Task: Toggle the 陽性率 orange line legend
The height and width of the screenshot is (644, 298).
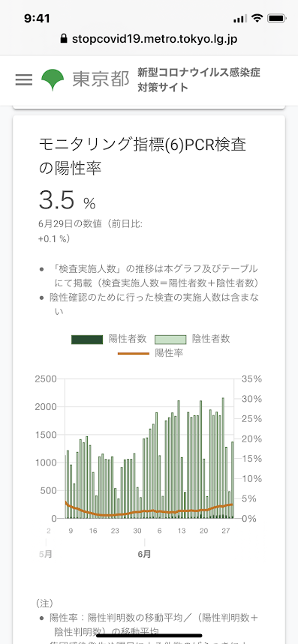Action: [133, 353]
